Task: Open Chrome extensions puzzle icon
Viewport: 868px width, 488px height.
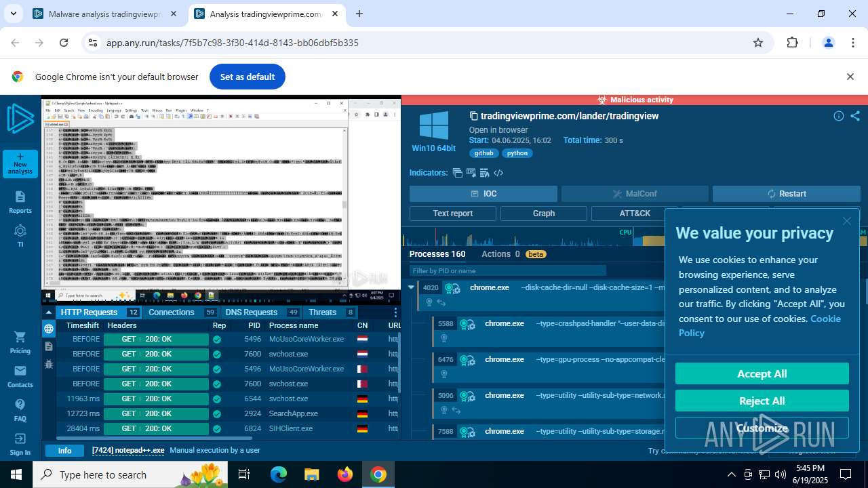Action: (792, 43)
